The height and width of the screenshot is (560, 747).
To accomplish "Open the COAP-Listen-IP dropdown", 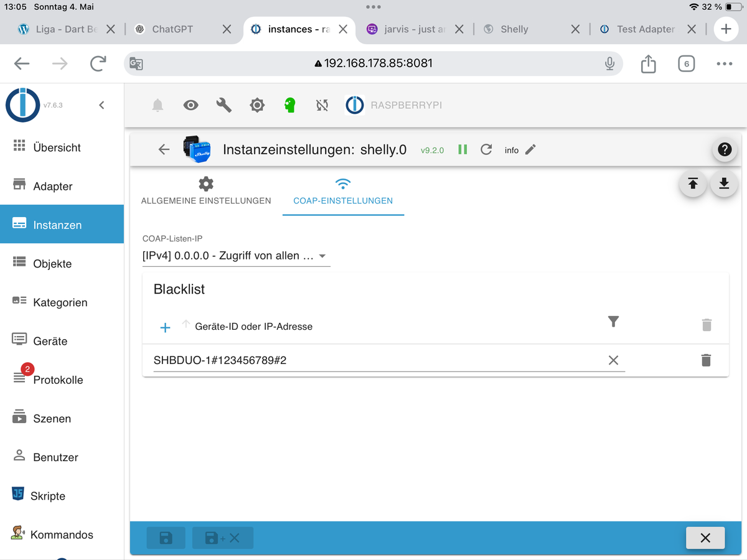I will point(236,256).
